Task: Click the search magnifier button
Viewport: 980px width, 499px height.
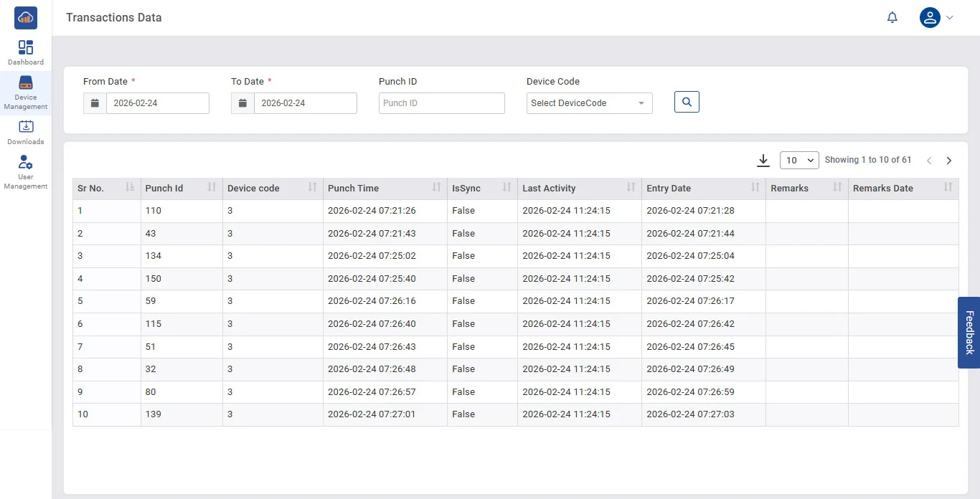Action: 687,103
